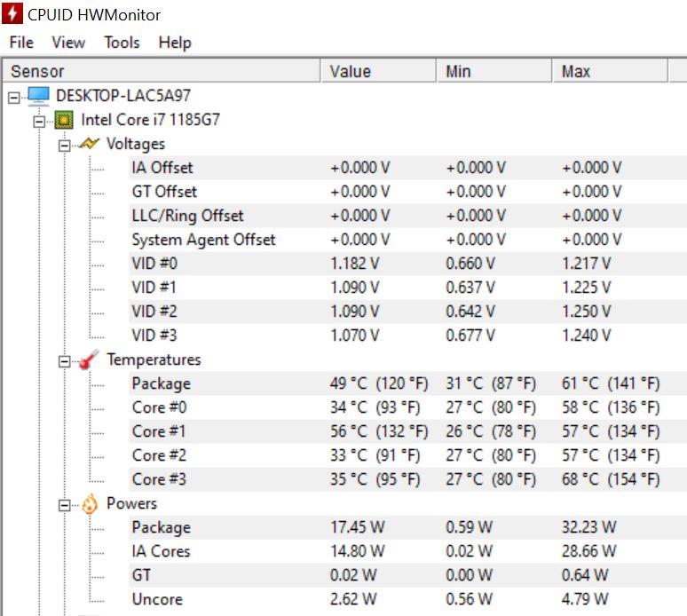Click the 61 °C (141 °F) Package maximum
This screenshot has height=616, width=687.
pos(611,383)
